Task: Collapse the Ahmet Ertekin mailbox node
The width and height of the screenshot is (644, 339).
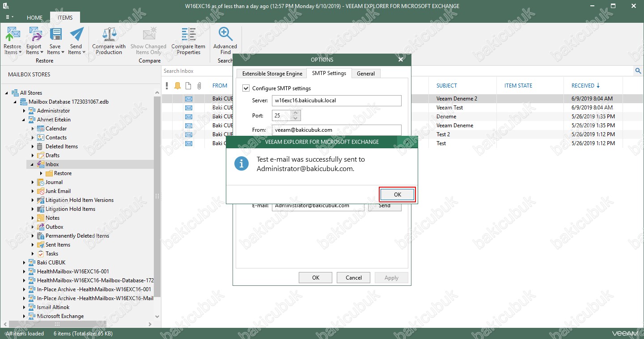Action: (x=24, y=120)
